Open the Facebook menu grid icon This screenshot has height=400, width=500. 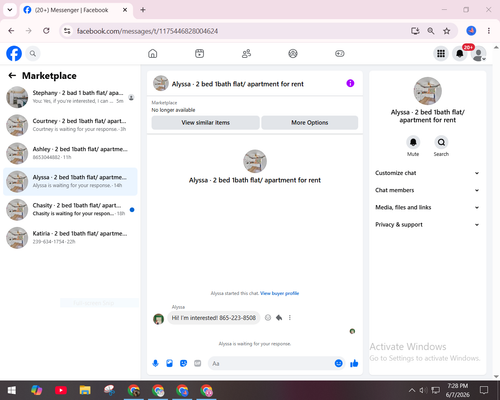pos(441,53)
